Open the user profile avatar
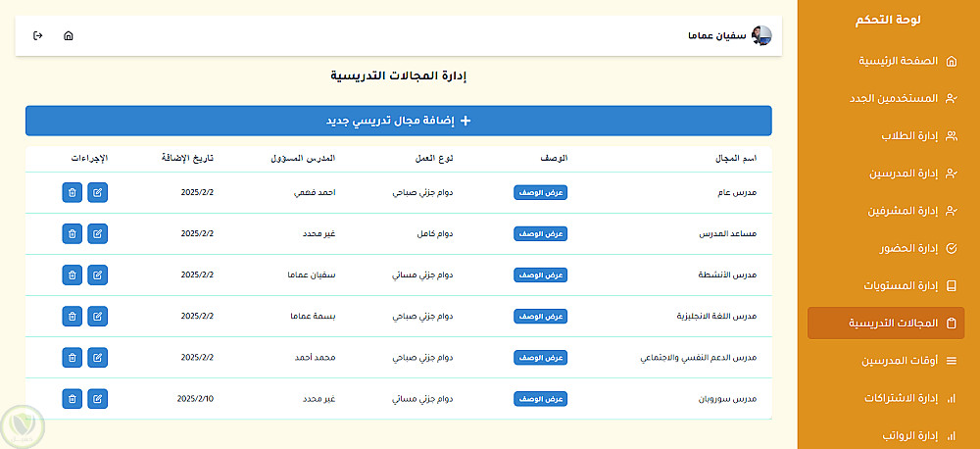980x449 pixels. coord(761,35)
